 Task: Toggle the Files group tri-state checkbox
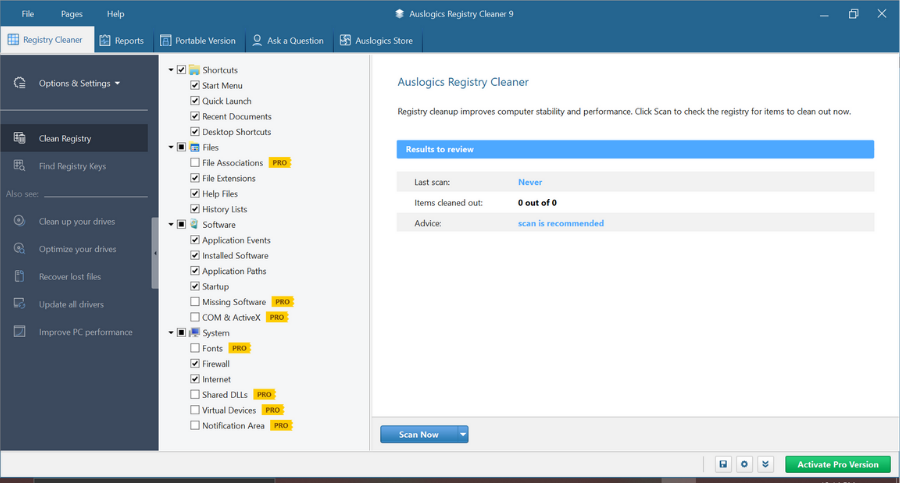coord(181,147)
